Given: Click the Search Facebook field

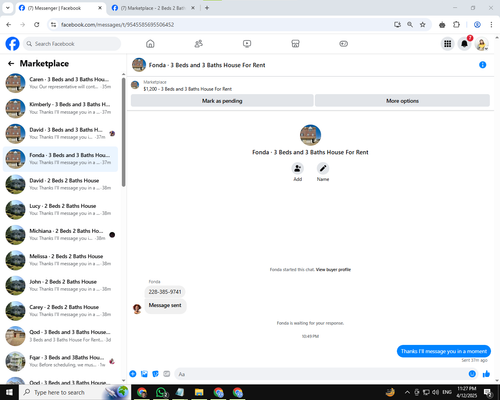Looking at the screenshot, I should pyautogui.click(x=72, y=44).
